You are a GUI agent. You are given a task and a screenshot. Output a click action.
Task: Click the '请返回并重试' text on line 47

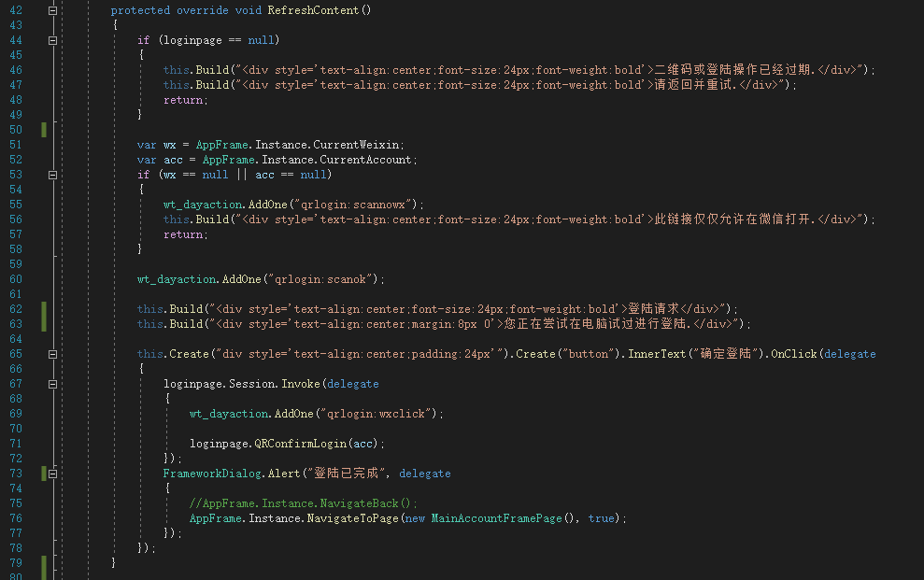[692, 84]
